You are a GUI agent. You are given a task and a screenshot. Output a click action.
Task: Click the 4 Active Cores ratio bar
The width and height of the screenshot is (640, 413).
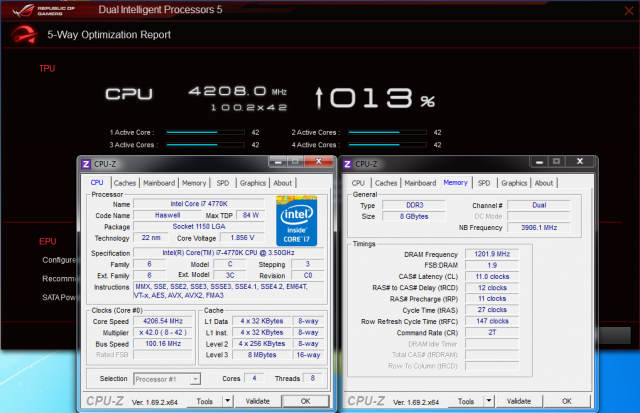click(387, 144)
